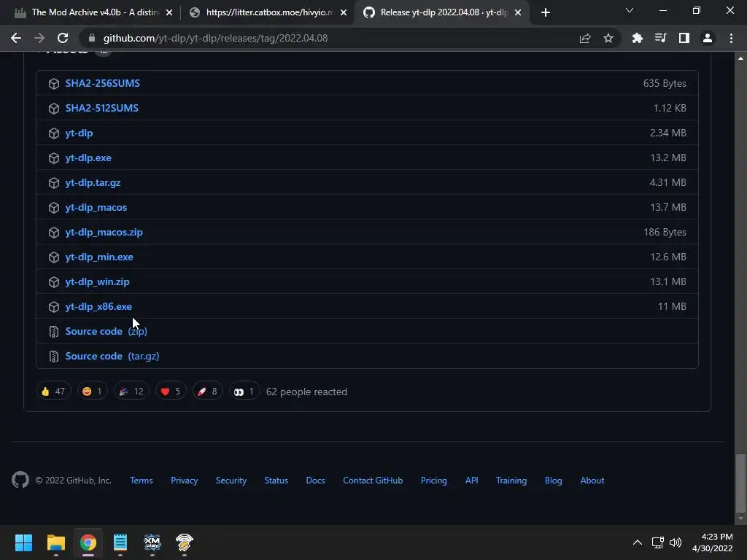Viewport: 747px width, 560px height.
Task: Open a new browser tab
Action: coord(546,12)
